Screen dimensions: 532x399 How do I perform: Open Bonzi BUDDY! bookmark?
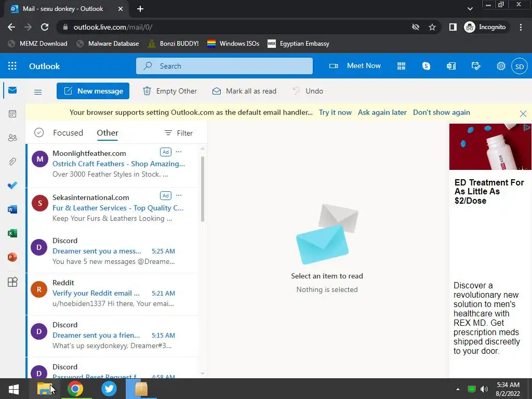tap(174, 44)
